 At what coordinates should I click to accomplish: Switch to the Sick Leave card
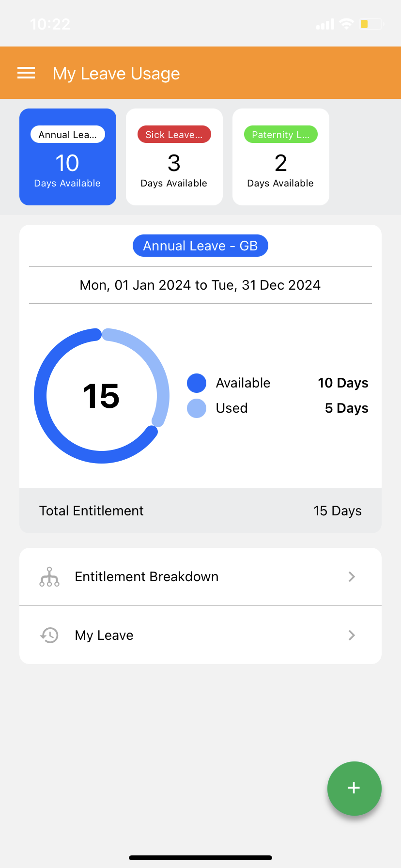pos(174,157)
